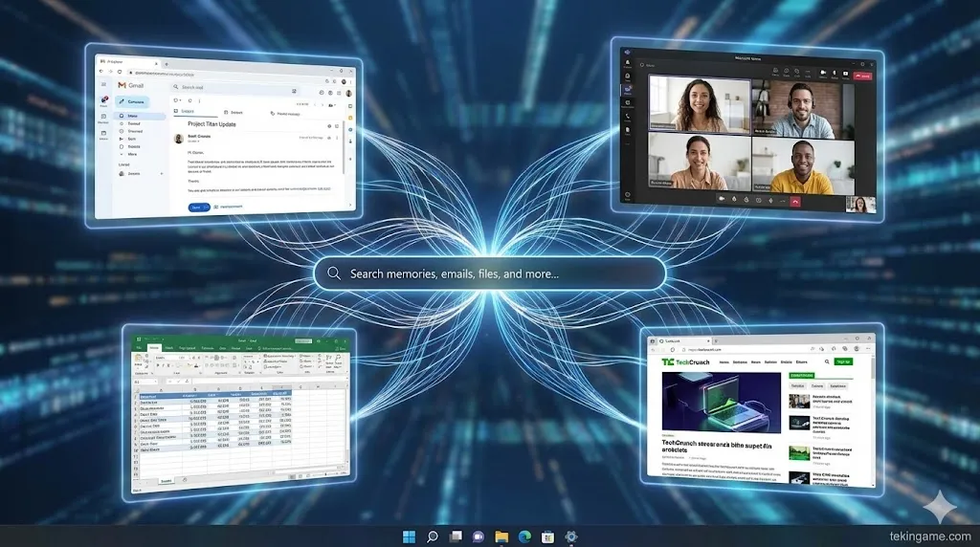Select the top-left woman's video tile in Teams
This screenshot has width=980, height=547.
point(700,104)
